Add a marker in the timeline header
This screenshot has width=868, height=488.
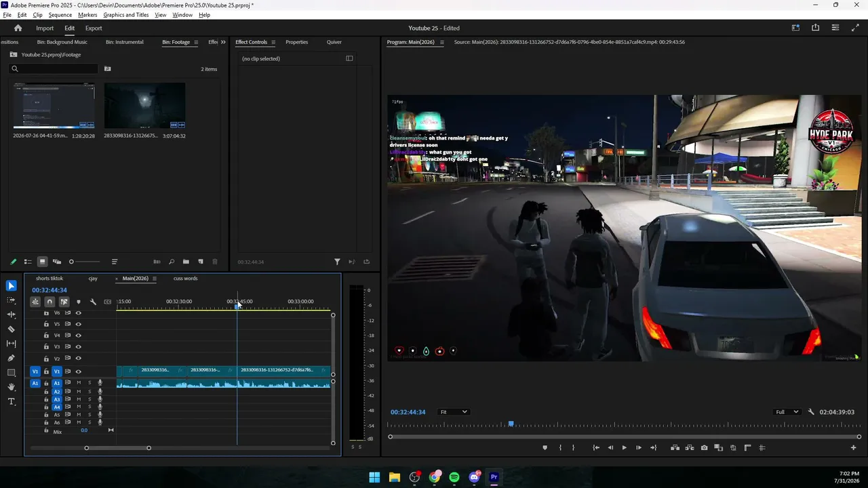[x=79, y=302]
